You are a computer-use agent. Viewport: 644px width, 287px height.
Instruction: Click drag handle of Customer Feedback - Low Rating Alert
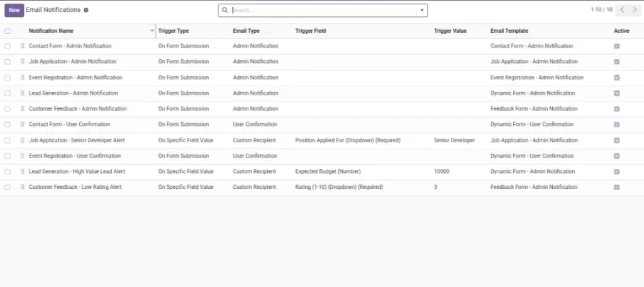(x=23, y=187)
